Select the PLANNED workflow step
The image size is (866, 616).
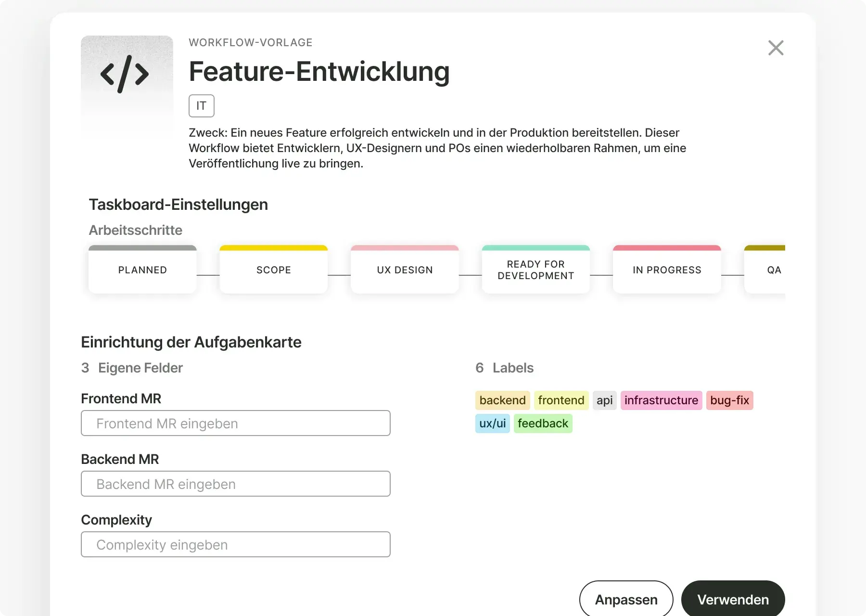click(x=142, y=270)
